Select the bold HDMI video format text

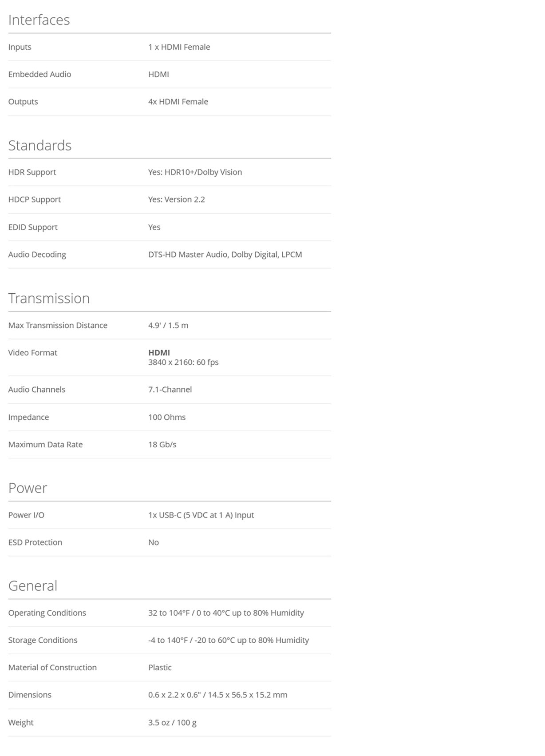pos(159,353)
